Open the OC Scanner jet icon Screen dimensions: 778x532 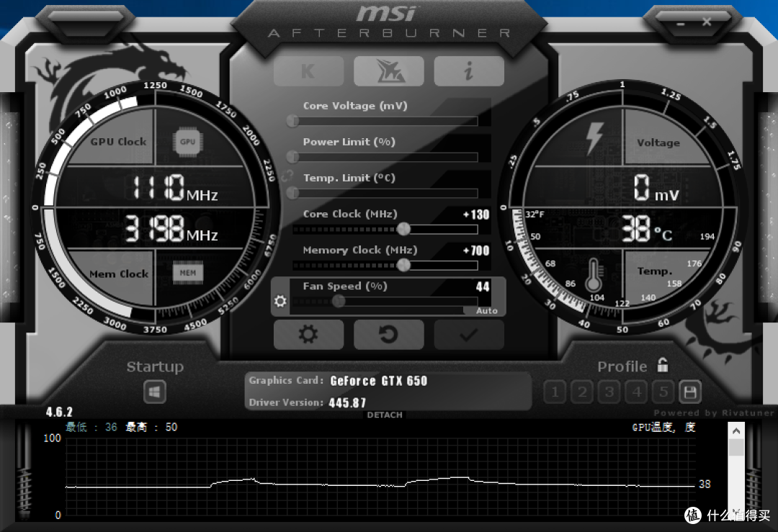coord(388,71)
